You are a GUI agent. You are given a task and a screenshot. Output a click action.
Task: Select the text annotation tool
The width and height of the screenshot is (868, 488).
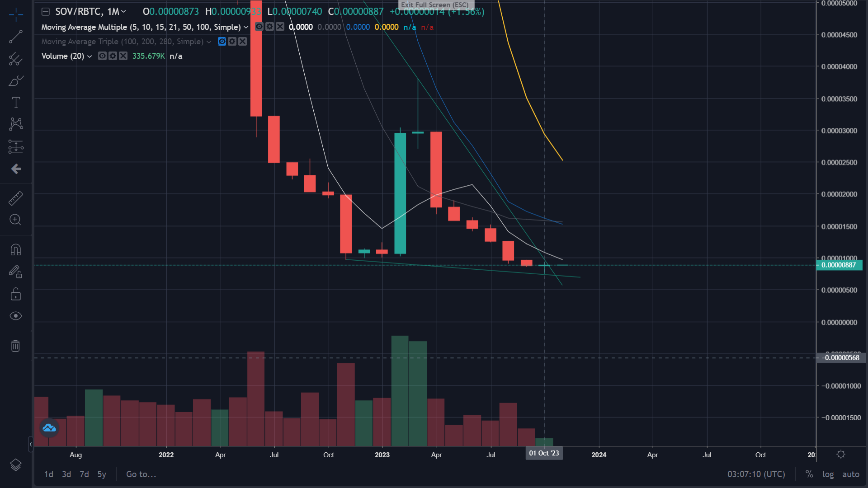coord(16,103)
